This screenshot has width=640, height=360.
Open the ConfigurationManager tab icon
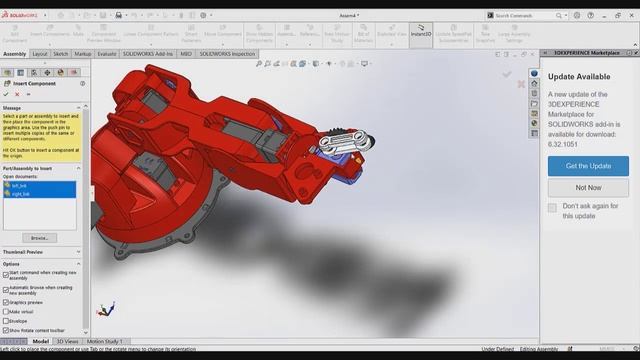tap(34, 73)
